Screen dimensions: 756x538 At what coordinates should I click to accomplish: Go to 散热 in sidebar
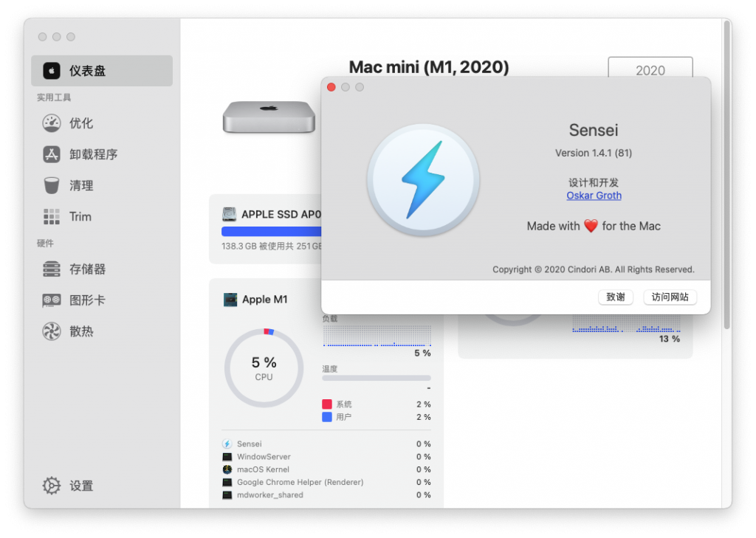point(102,331)
